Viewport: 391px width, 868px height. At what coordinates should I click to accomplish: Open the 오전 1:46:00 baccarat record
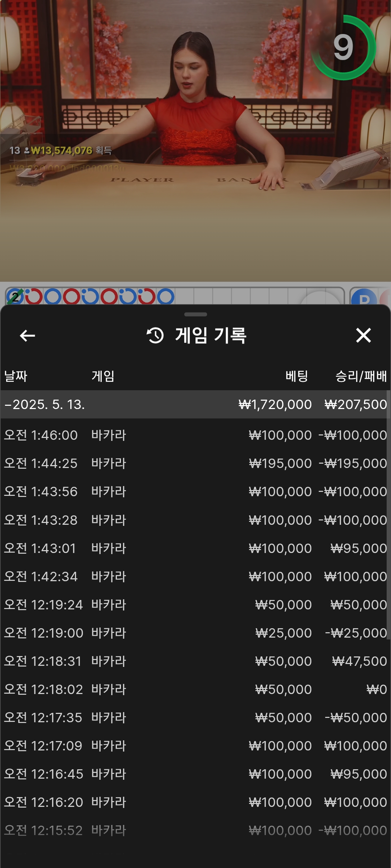point(195,435)
